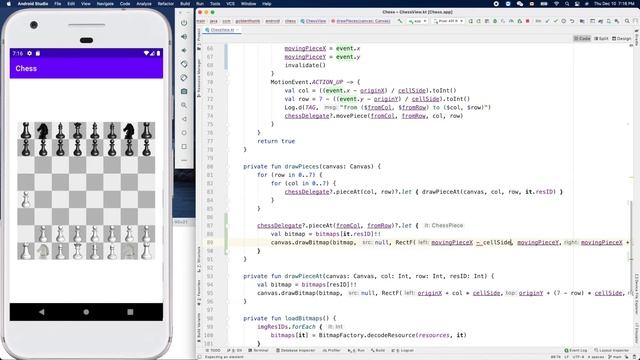This screenshot has width=640, height=360.
Task: Open the VCS menu
Action: click(231, 4)
